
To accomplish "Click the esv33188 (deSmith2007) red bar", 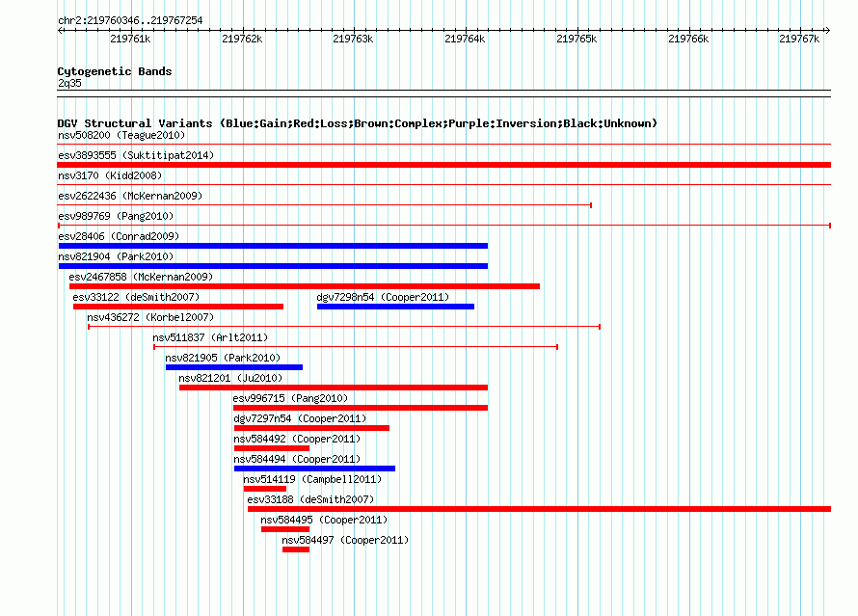I will [540, 509].
